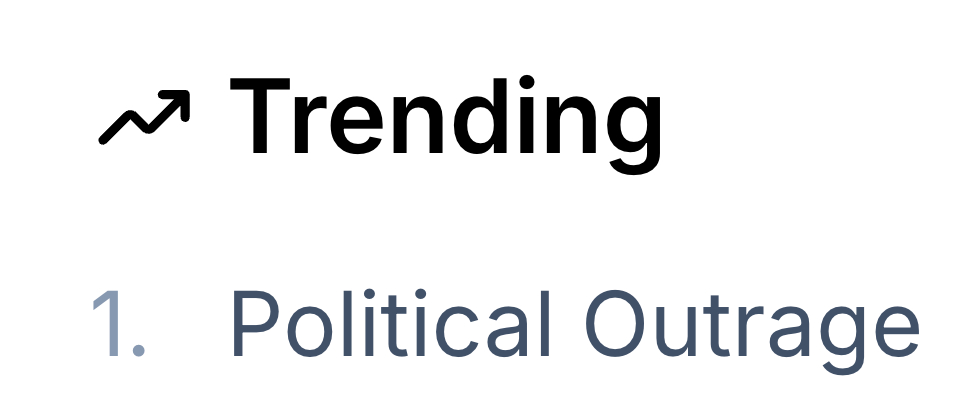The image size is (972, 418).
Task: Follow the Political Outrage link
Action: coord(573,326)
